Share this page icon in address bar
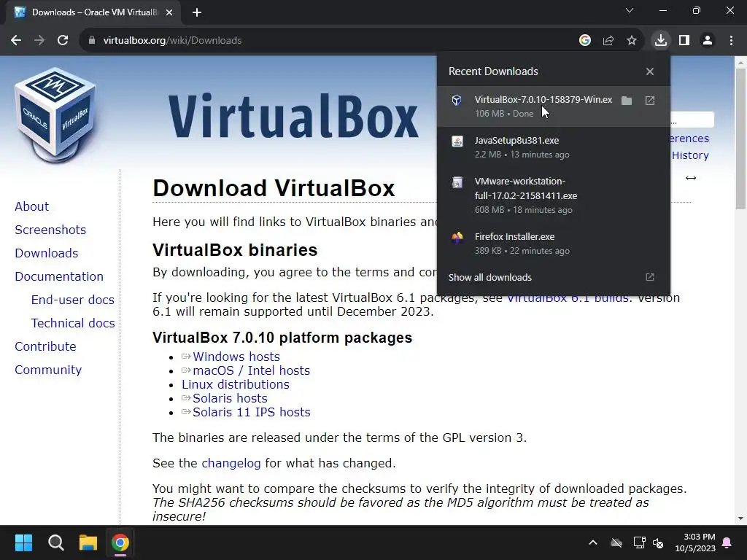 coord(608,41)
